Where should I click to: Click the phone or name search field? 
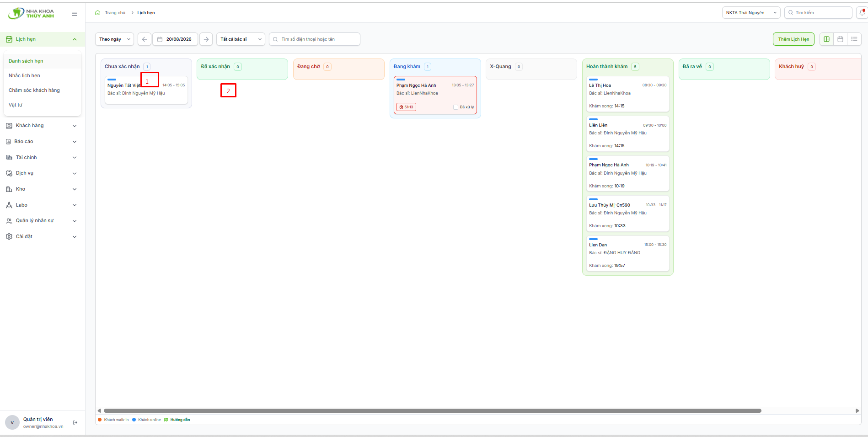315,39
